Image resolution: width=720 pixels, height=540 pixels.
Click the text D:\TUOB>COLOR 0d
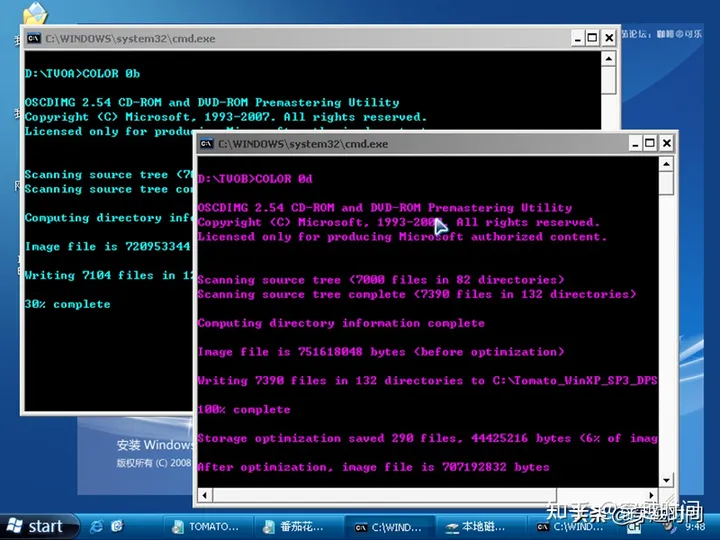[255, 179]
